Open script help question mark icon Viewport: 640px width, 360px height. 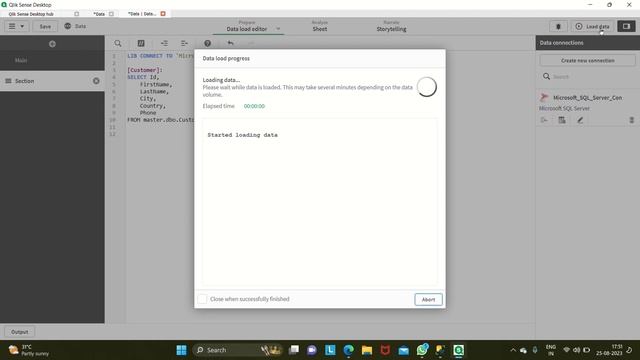tap(207, 43)
